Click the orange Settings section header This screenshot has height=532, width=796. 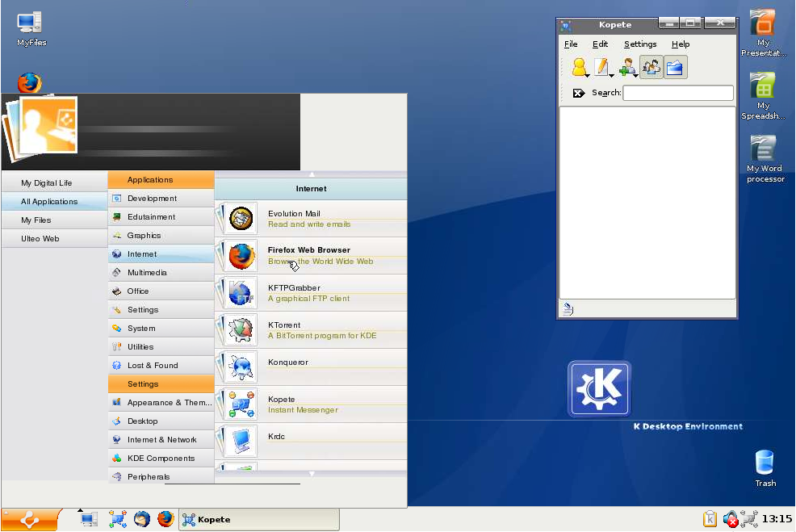[x=161, y=384]
